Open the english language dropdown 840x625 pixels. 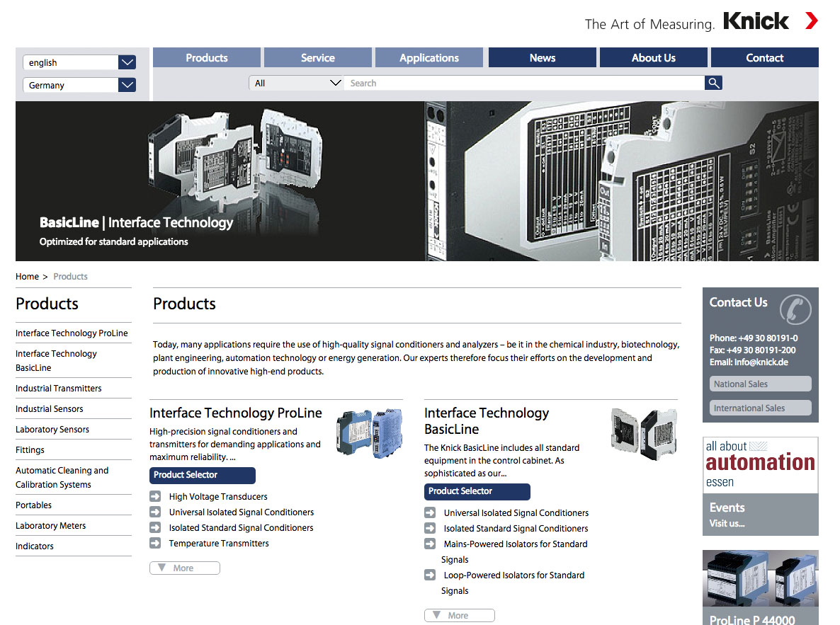coord(79,63)
